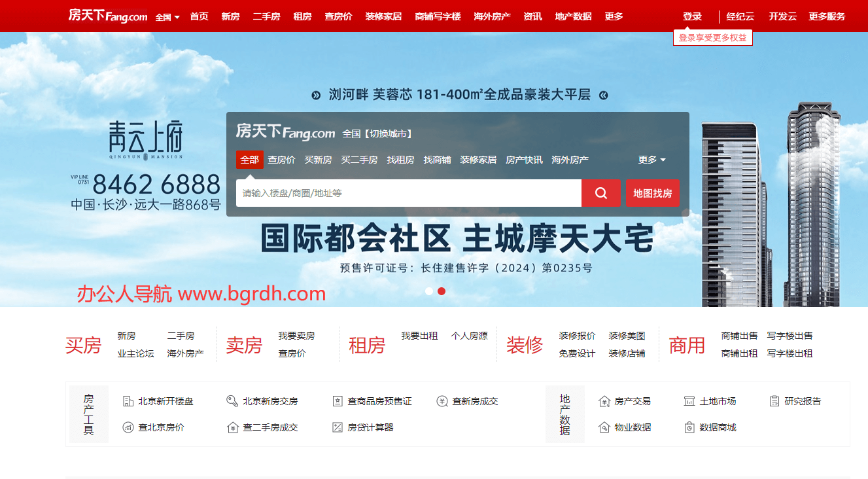Select the 海外房产 search tab
This screenshot has width=868, height=479.
(570, 160)
